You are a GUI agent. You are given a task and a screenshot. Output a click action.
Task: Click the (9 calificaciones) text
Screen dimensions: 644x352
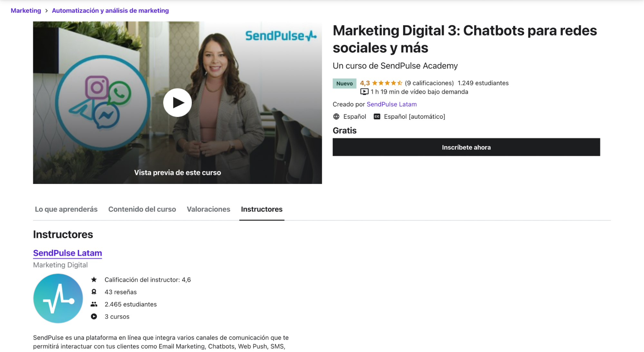(429, 83)
